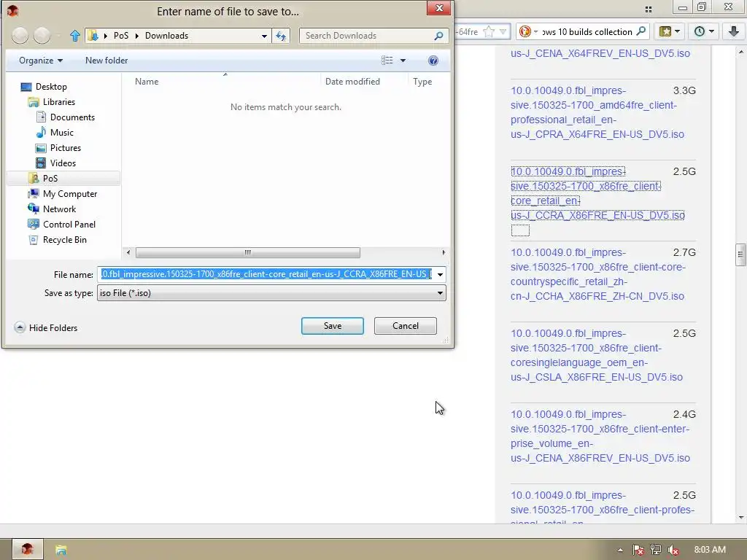747x560 pixels.
Task: Open the help button in dialog
Action: coord(433,61)
